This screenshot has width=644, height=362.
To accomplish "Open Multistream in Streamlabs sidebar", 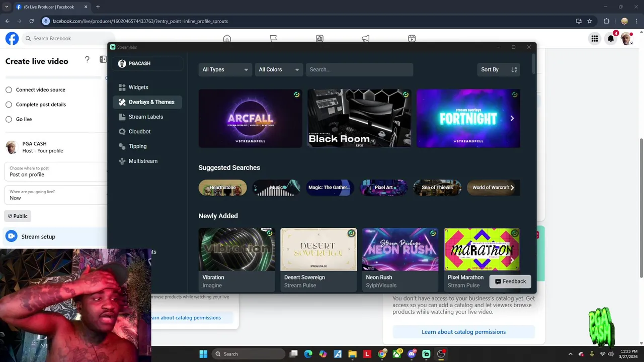I will tap(147, 161).
